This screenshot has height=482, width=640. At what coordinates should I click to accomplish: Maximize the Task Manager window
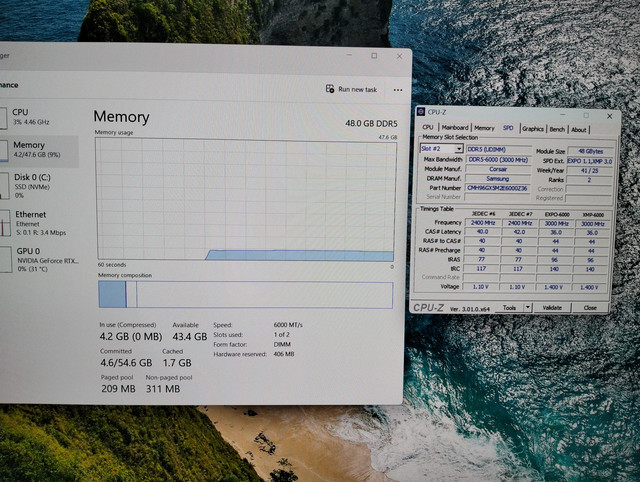pyautogui.click(x=374, y=56)
